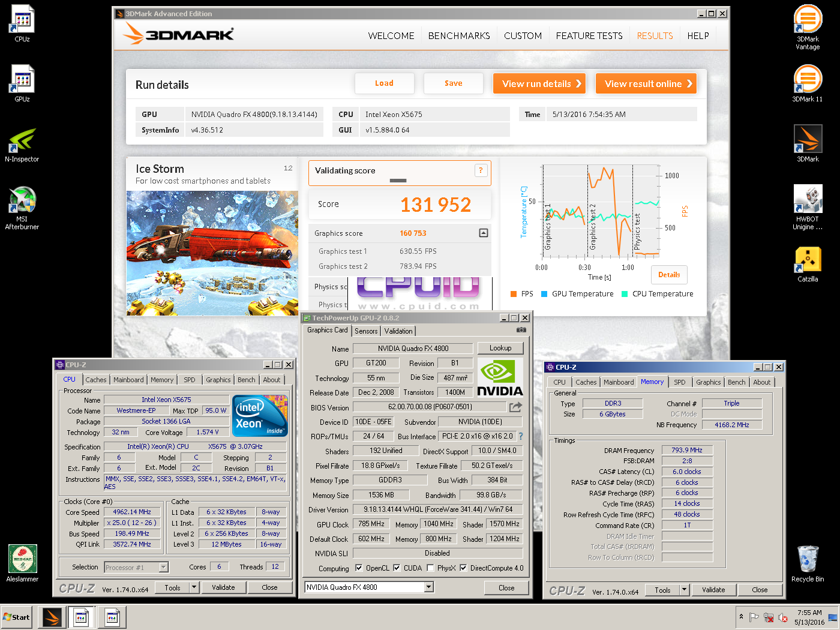Click GPU-Z BIOS export share icon
840x630 pixels.
pyautogui.click(x=515, y=407)
